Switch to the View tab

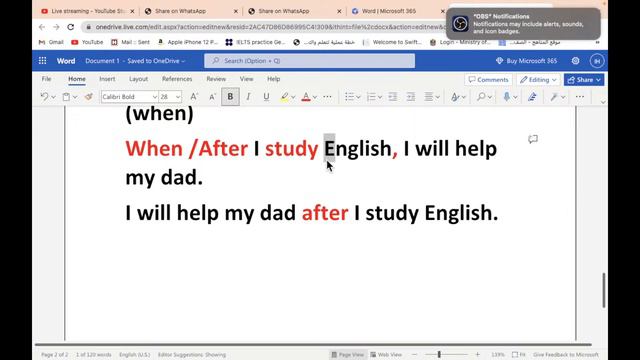(x=246, y=79)
